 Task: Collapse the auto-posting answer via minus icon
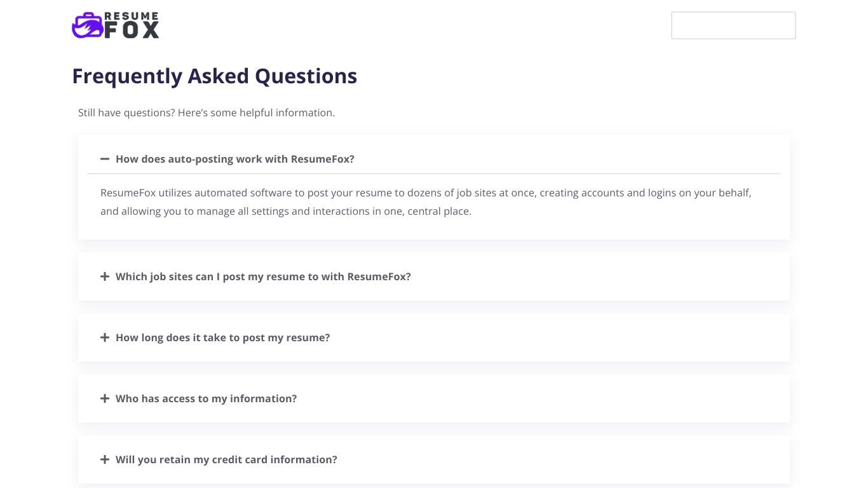(x=105, y=159)
